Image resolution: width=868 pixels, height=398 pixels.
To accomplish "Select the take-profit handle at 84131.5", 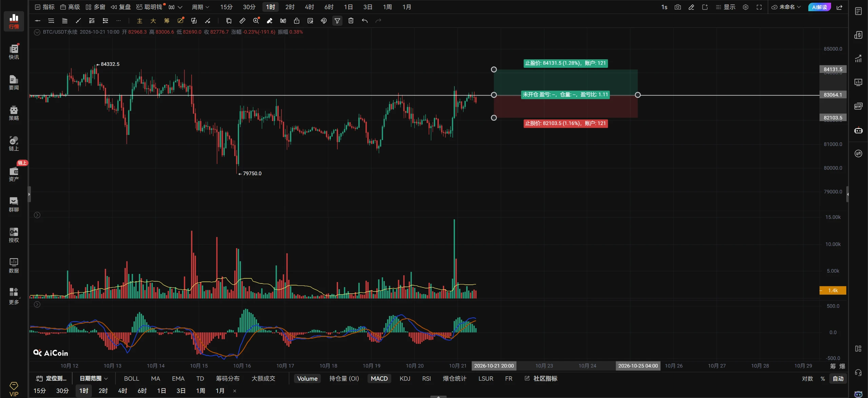I will tap(494, 69).
